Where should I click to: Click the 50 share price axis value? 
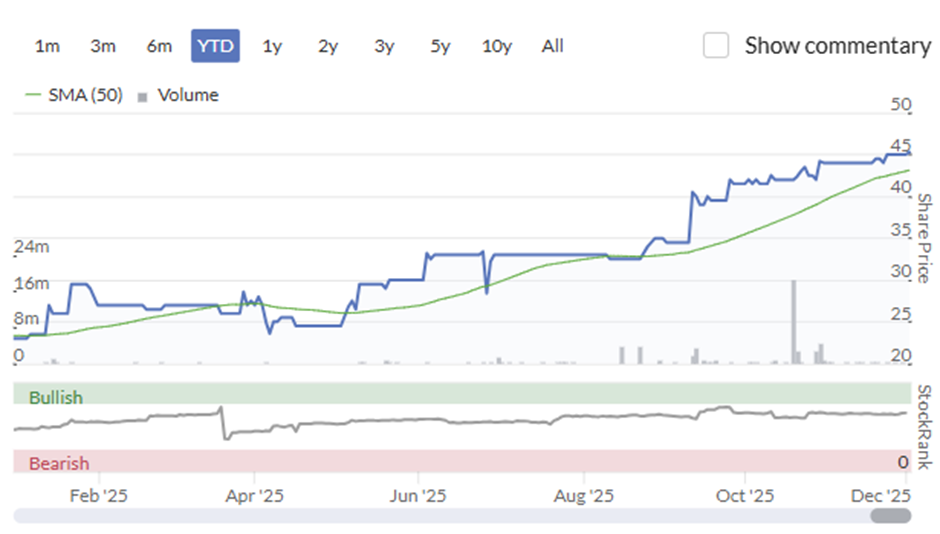(900, 104)
